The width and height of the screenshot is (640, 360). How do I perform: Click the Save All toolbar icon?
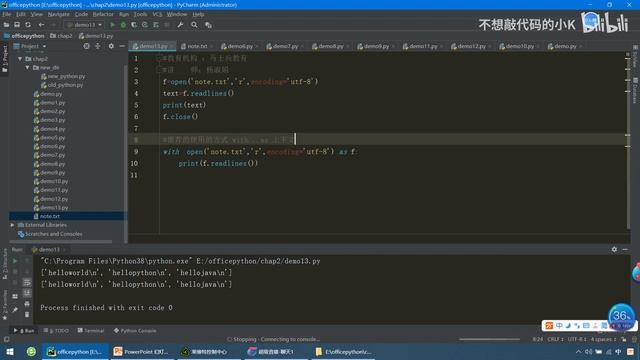point(17,25)
